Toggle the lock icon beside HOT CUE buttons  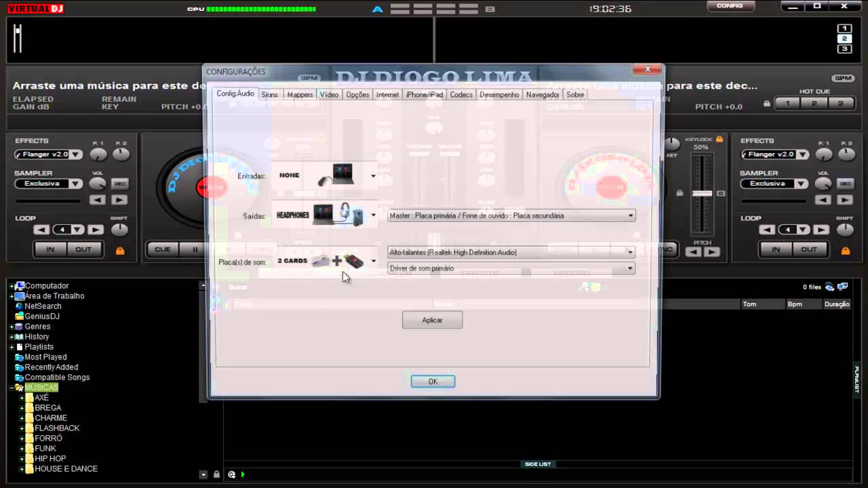pyautogui.click(x=767, y=104)
